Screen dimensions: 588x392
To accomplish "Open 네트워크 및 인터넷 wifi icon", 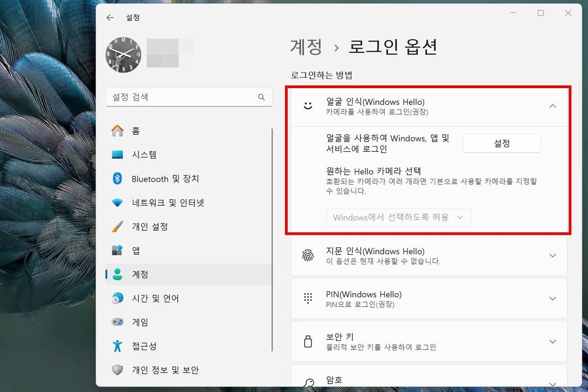I will click(x=118, y=203).
